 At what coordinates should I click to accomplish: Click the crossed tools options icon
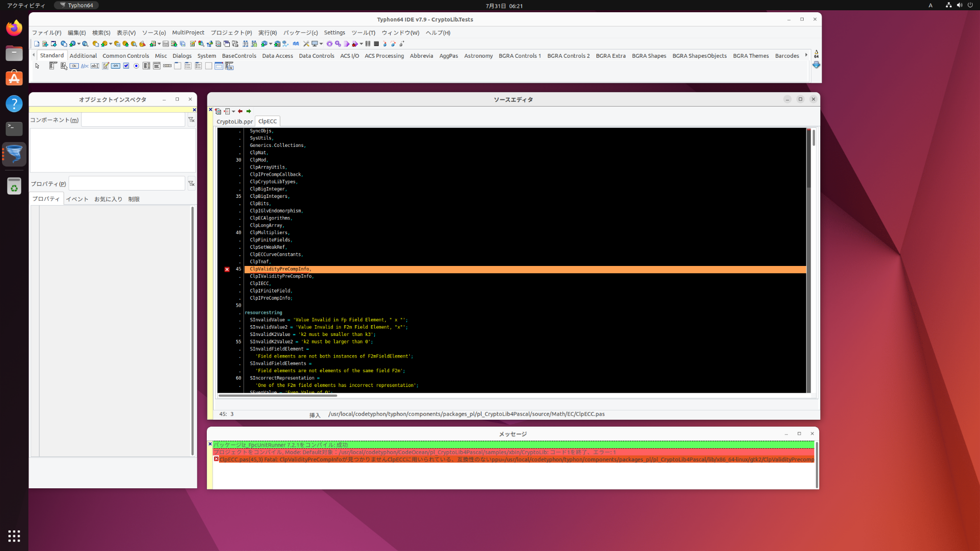pos(306,44)
